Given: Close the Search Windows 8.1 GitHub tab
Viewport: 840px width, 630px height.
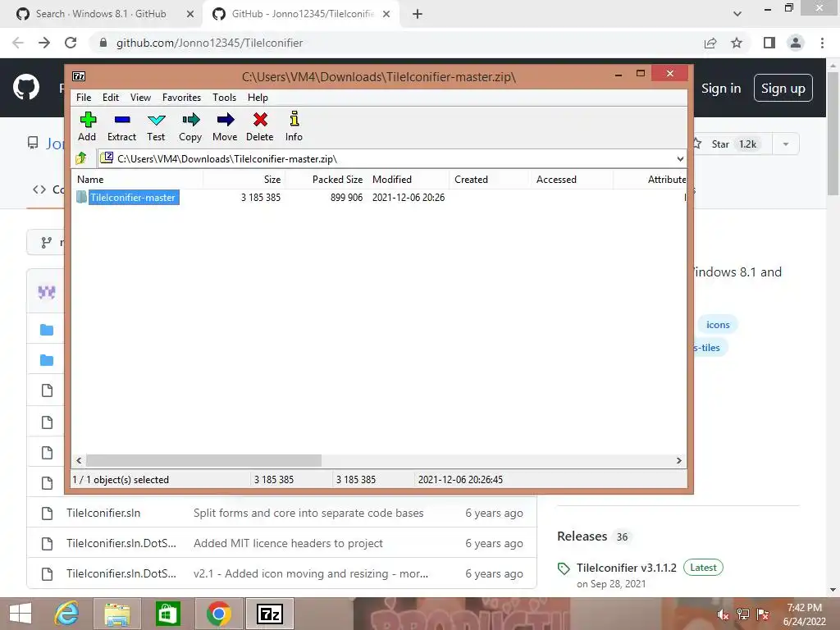Looking at the screenshot, I should (x=189, y=15).
